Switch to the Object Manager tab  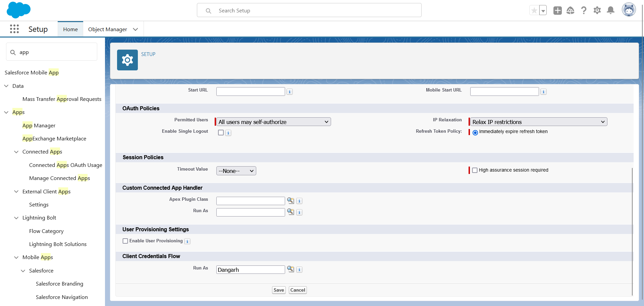107,29
